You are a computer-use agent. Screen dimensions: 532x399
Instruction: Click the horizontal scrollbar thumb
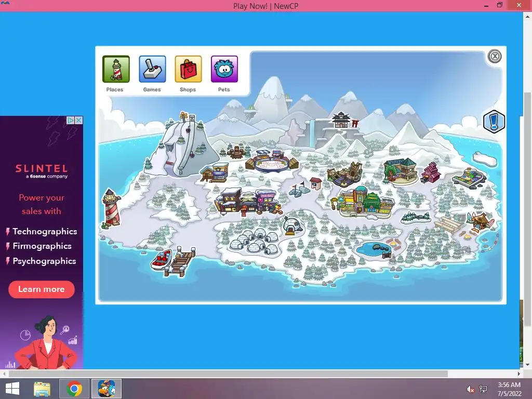[228, 374]
